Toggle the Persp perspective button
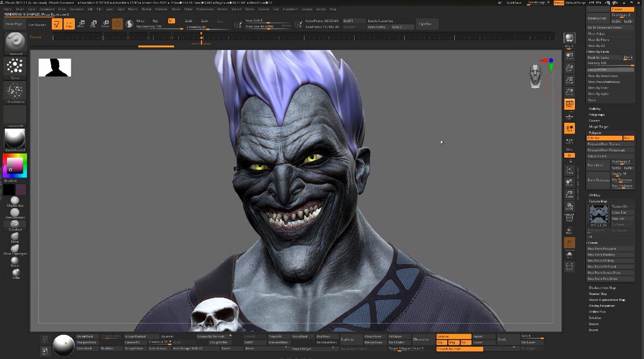This screenshot has width=644, height=359. 569,104
